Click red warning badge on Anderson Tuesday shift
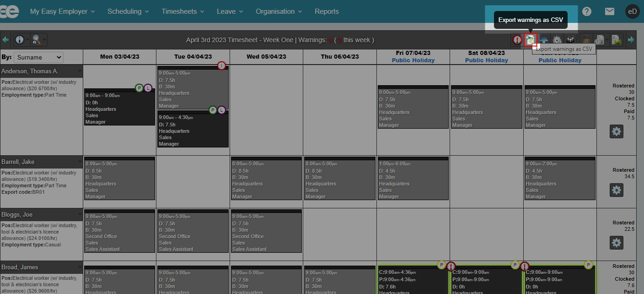The image size is (644, 294). pyautogui.click(x=221, y=65)
